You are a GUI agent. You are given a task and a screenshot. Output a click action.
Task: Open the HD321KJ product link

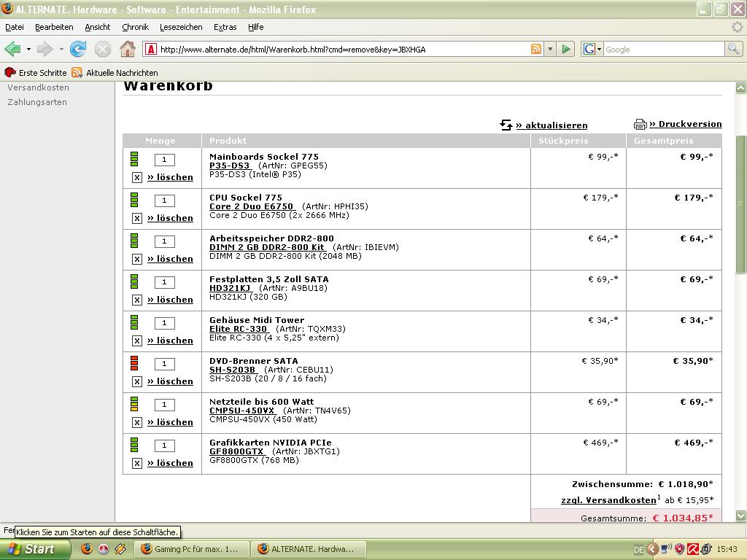coord(231,288)
